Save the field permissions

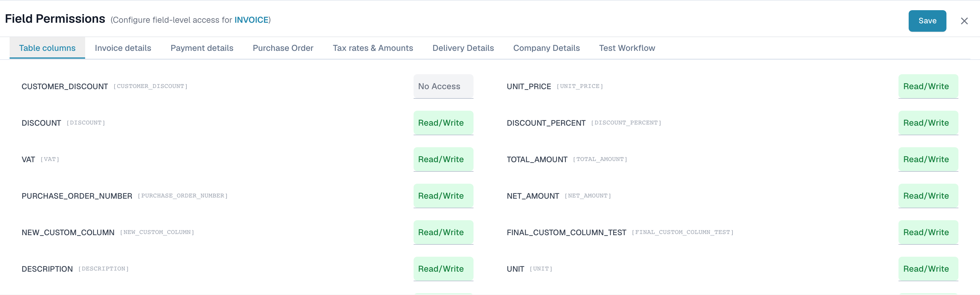[927, 21]
